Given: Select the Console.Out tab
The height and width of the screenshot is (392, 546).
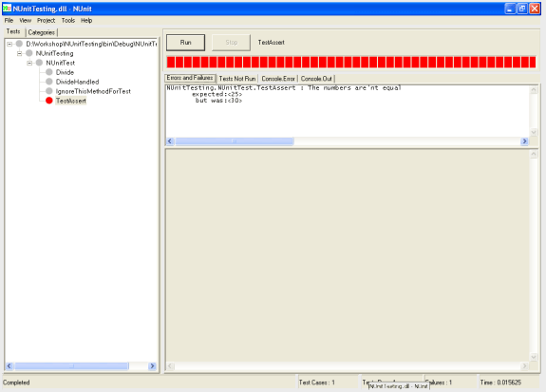Looking at the screenshot, I should click(x=316, y=79).
